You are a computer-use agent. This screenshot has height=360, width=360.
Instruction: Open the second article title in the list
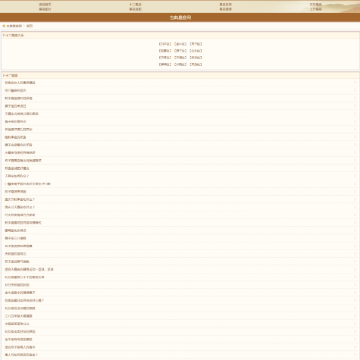15,90
